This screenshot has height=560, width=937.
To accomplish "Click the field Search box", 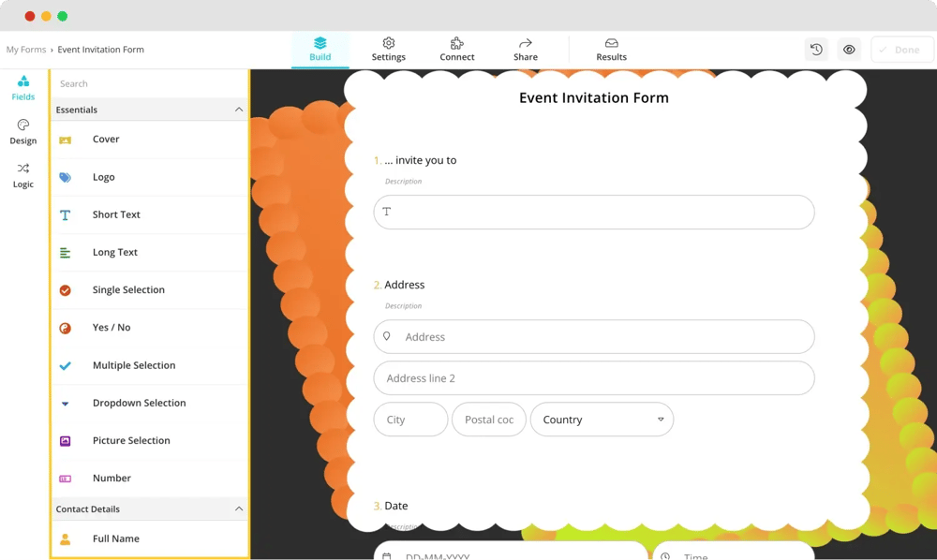I will [x=148, y=83].
